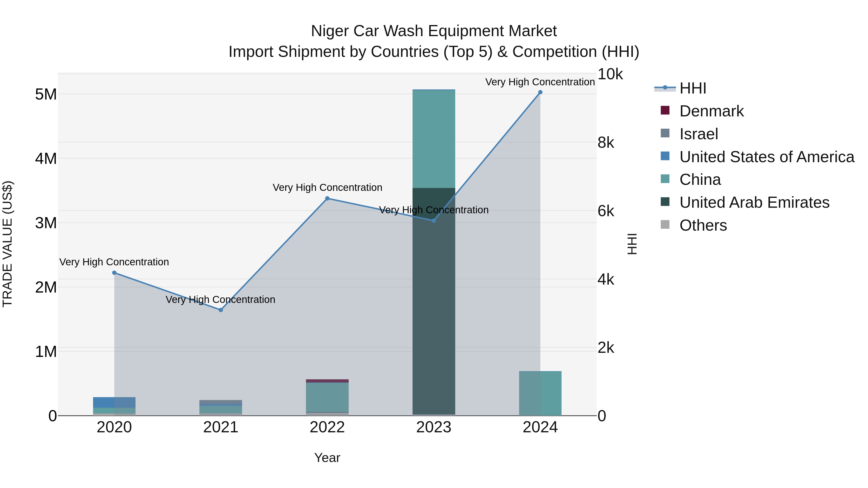This screenshot has height=488, width=868.
Task: Click the HHI line marker icon in legend
Action: pyautogui.click(x=665, y=87)
